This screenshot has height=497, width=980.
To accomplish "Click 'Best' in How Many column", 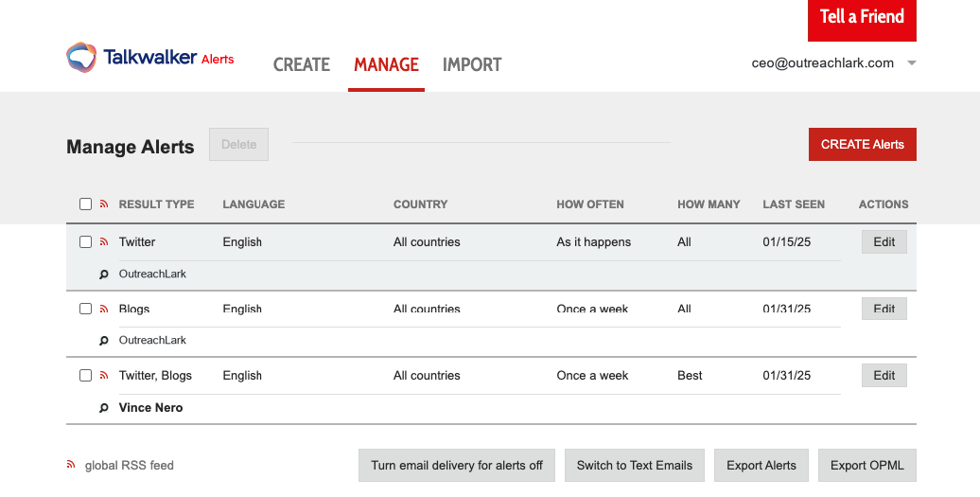I will pyautogui.click(x=690, y=376).
